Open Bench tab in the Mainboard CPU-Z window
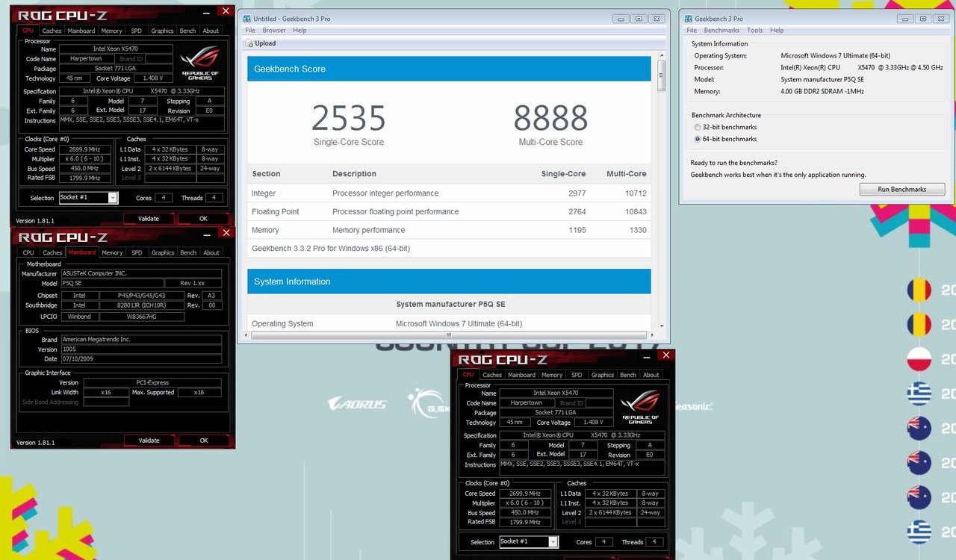 [188, 252]
